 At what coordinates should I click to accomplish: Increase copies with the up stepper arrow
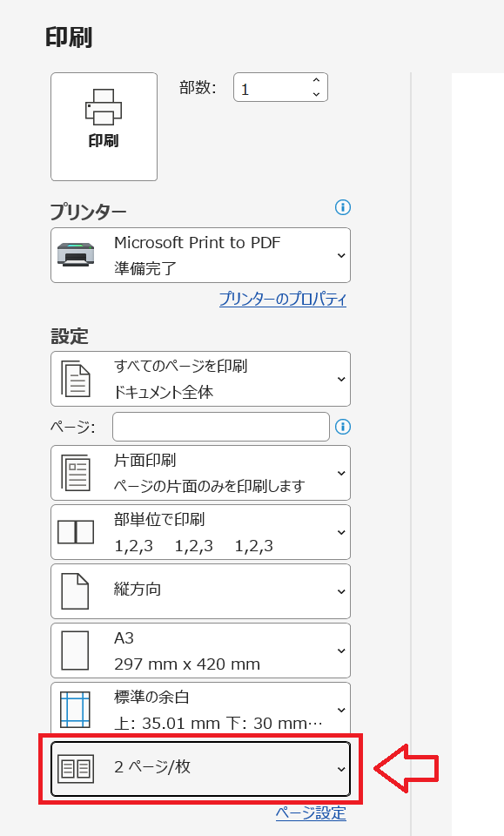coord(315,81)
